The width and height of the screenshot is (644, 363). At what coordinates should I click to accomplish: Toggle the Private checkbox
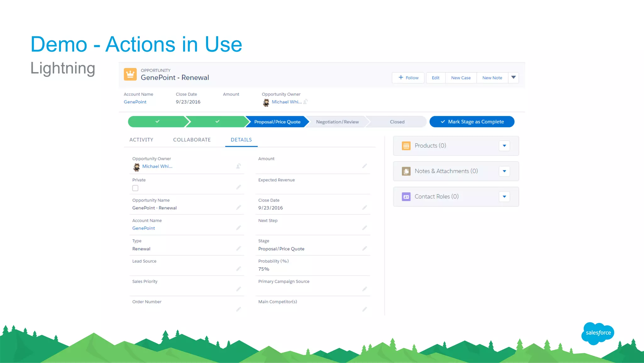coord(135,188)
